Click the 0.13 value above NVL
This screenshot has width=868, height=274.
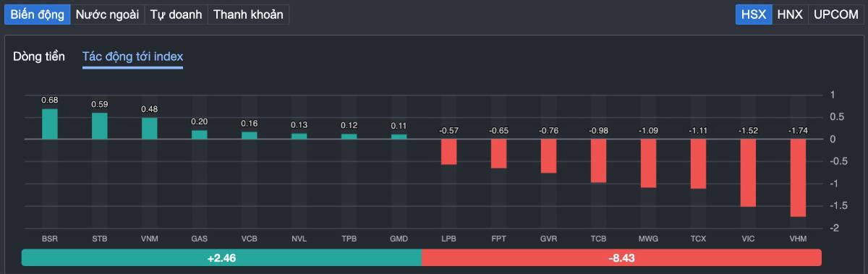(299, 125)
